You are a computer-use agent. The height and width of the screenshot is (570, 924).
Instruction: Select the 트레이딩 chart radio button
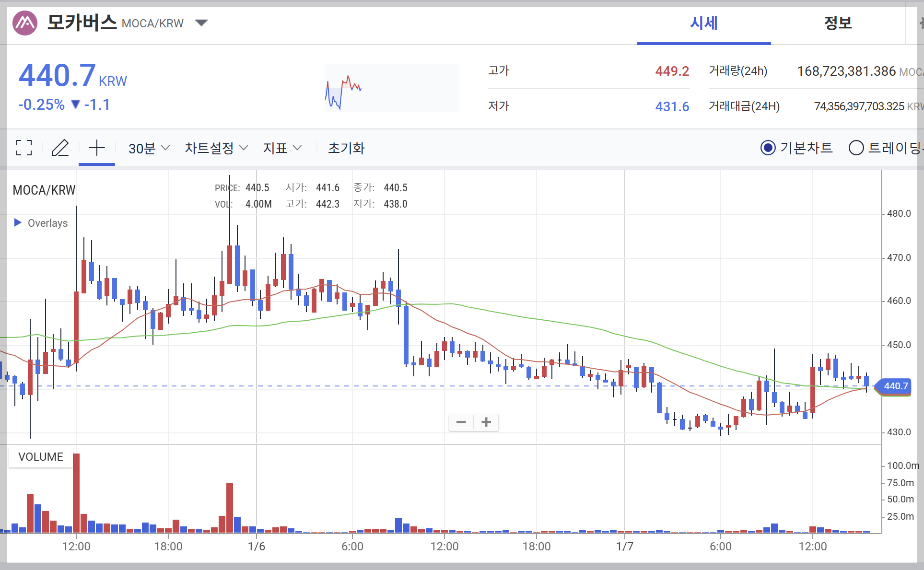[856, 148]
